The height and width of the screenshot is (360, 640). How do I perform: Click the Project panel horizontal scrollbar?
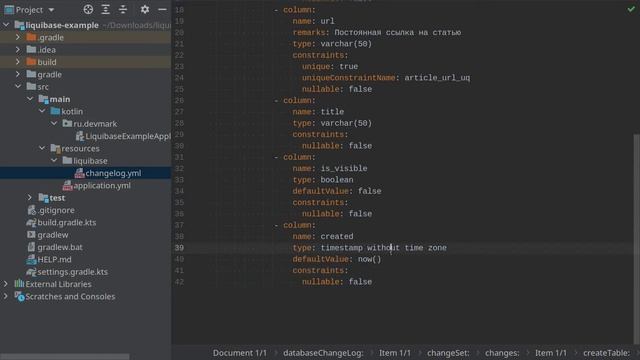tap(64, 357)
